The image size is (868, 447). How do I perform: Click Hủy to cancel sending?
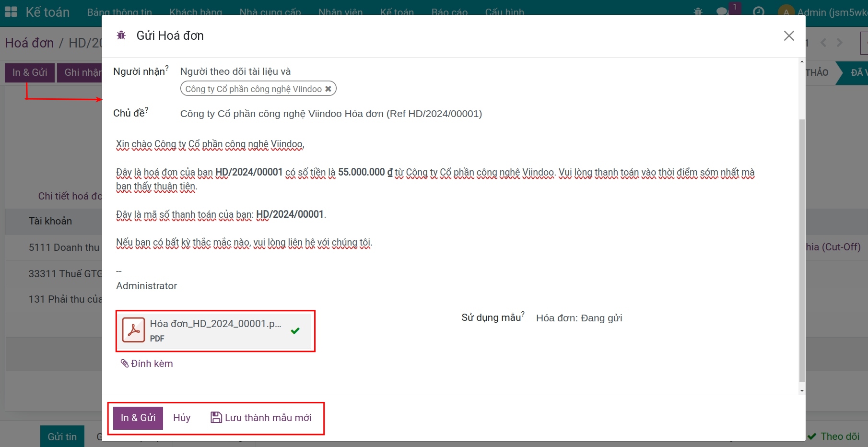(181, 417)
